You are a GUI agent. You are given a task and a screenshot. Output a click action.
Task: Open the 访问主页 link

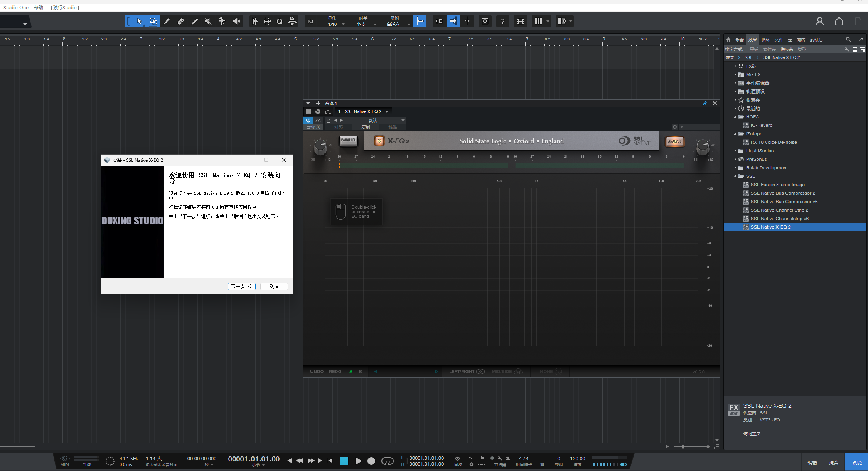pyautogui.click(x=752, y=434)
